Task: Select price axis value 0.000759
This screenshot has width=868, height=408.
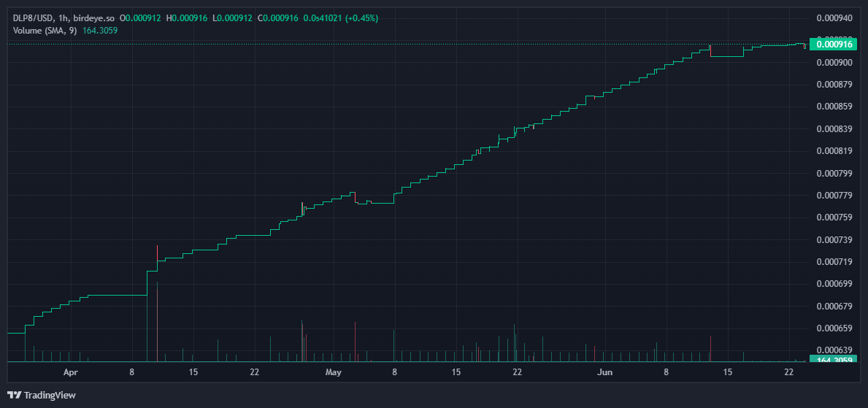Action: [834, 218]
